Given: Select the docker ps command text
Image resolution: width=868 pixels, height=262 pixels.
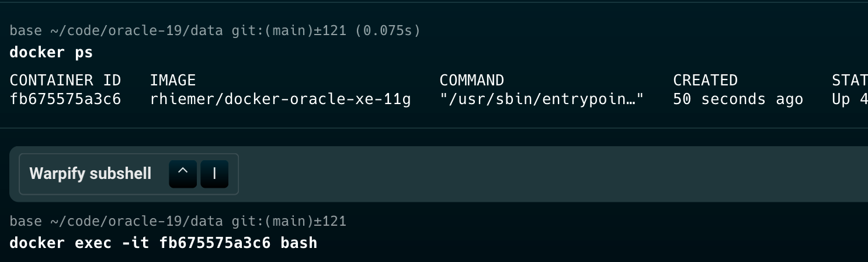Looking at the screenshot, I should click(51, 53).
